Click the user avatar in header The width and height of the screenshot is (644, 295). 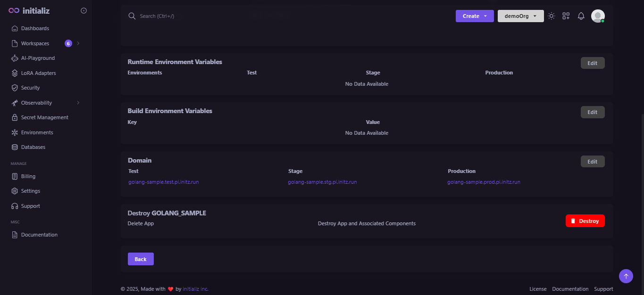coord(598,16)
